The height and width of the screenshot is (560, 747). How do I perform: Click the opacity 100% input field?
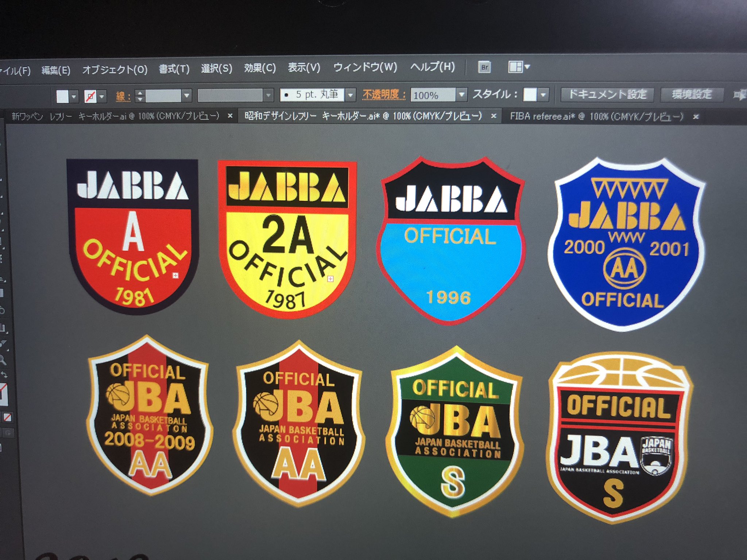433,95
